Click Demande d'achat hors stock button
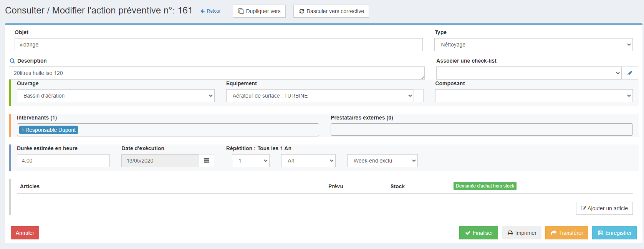The width and height of the screenshot is (644, 249). coord(485,186)
